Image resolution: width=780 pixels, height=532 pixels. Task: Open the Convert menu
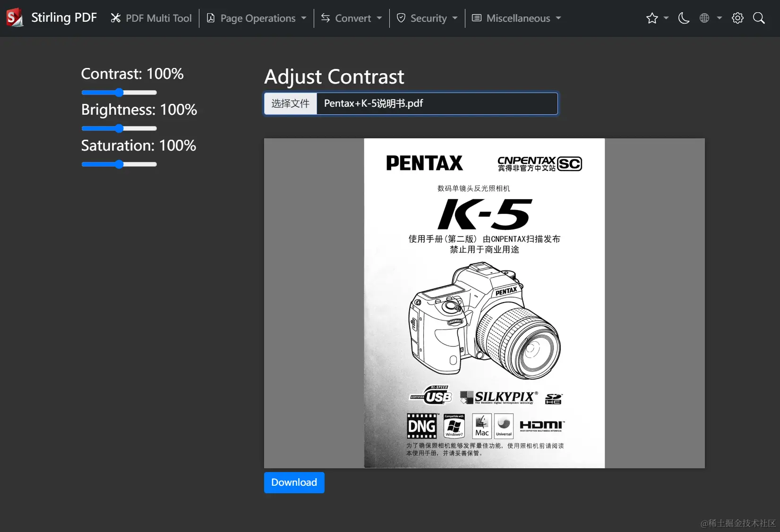coord(351,18)
